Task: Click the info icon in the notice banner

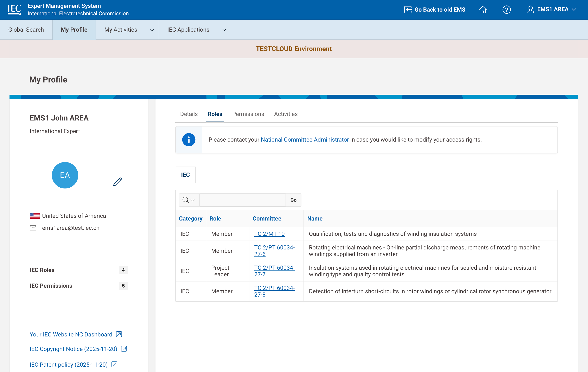Action: coord(188,139)
